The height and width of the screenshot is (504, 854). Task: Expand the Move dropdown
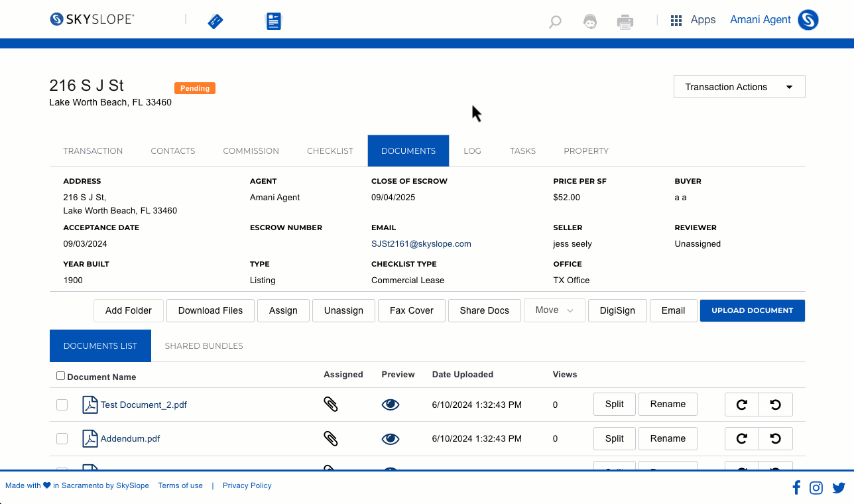point(555,310)
